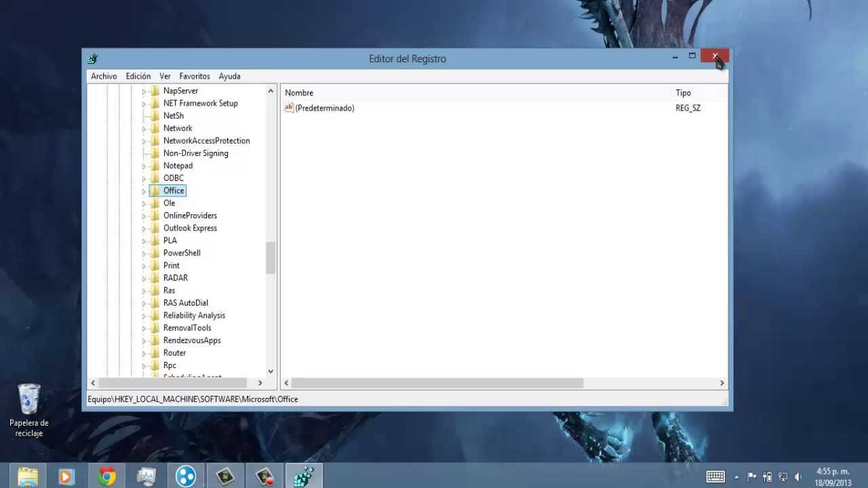
Task: Click the (Predeterminado) string value icon
Action: click(289, 108)
